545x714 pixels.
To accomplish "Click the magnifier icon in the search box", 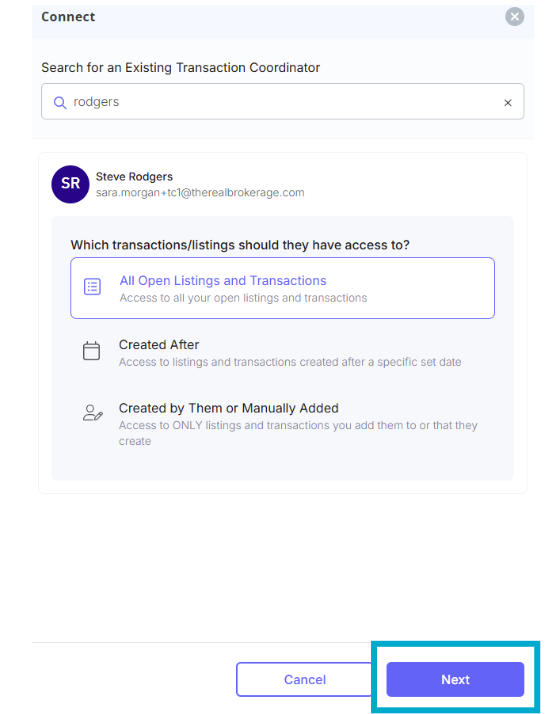I will tap(60, 102).
